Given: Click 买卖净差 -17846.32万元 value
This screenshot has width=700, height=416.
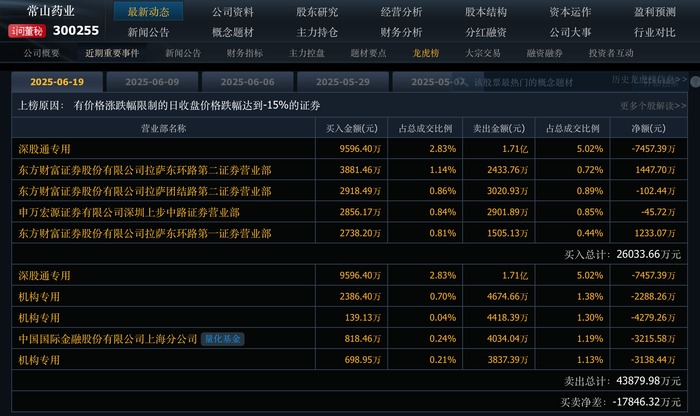Looking at the screenshot, I should (x=646, y=402).
